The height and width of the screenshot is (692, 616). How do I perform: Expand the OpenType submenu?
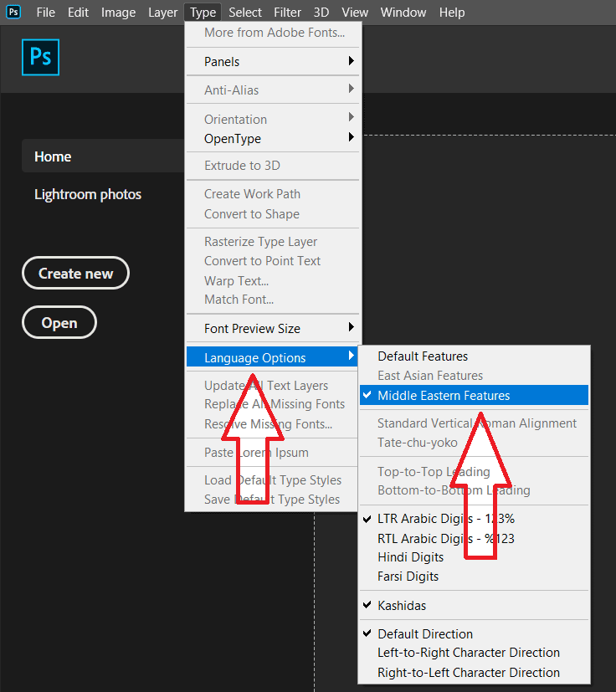(x=273, y=139)
